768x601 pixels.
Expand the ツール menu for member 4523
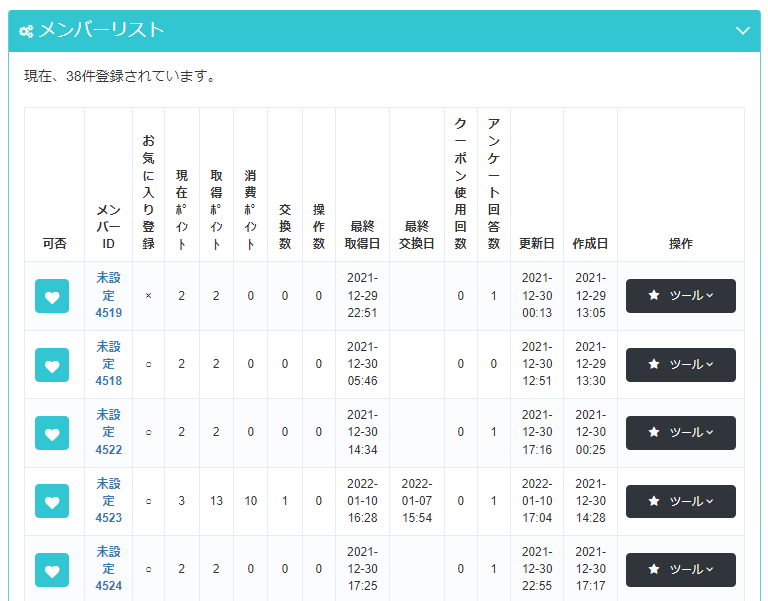pyautogui.click(x=680, y=501)
